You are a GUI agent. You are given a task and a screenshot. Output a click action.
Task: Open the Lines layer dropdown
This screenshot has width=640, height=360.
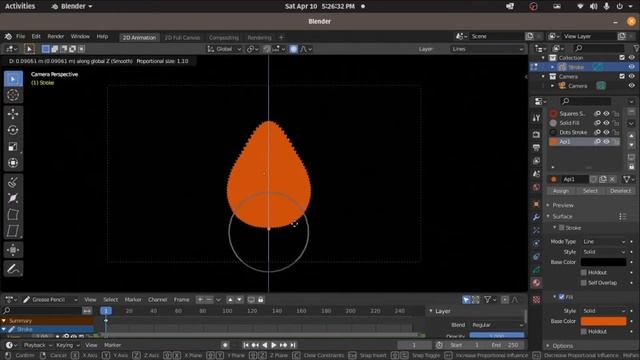point(487,49)
